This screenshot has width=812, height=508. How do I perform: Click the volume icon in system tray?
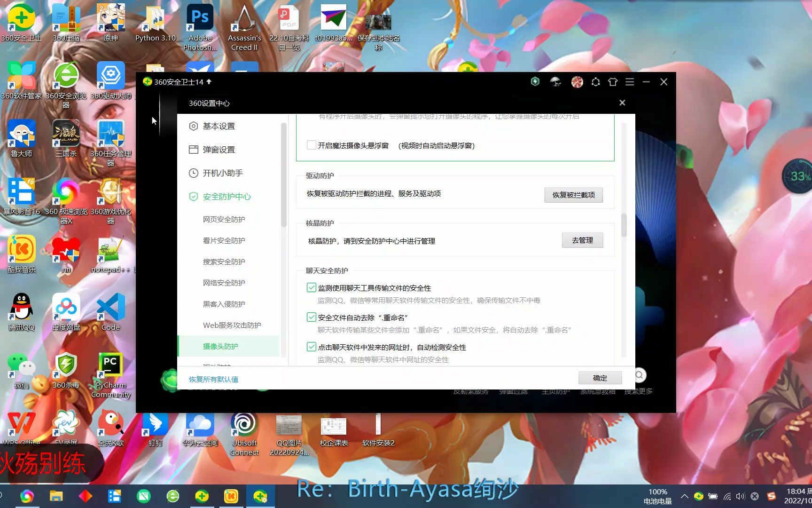tap(741, 496)
